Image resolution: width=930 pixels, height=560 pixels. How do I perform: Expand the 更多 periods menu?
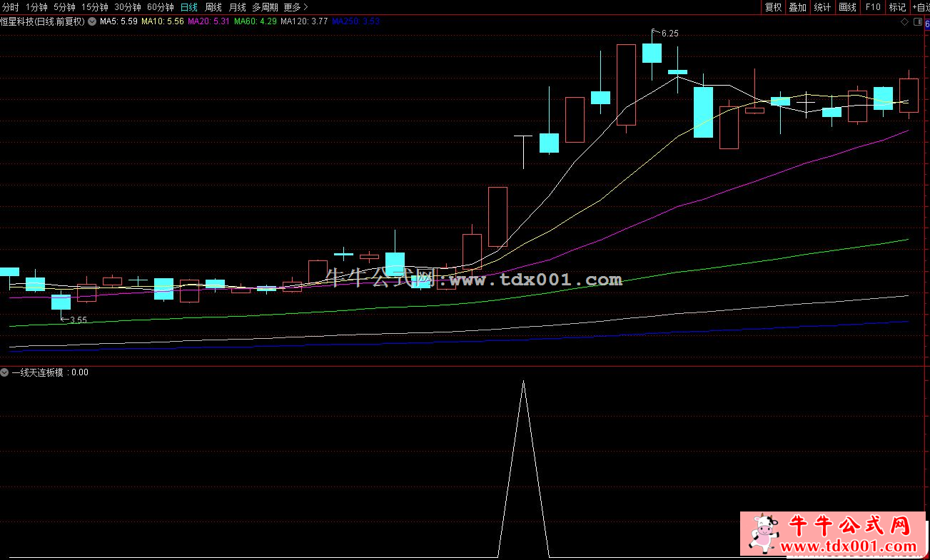point(295,7)
